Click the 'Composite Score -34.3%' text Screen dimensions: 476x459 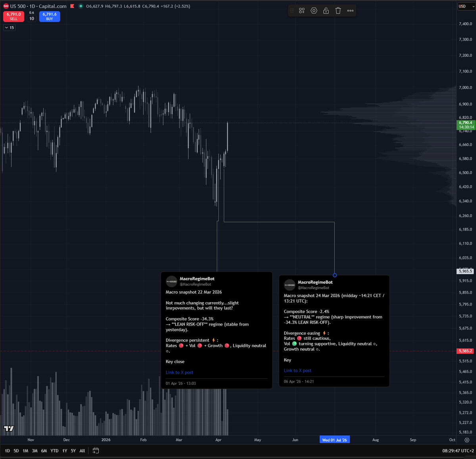click(190, 319)
